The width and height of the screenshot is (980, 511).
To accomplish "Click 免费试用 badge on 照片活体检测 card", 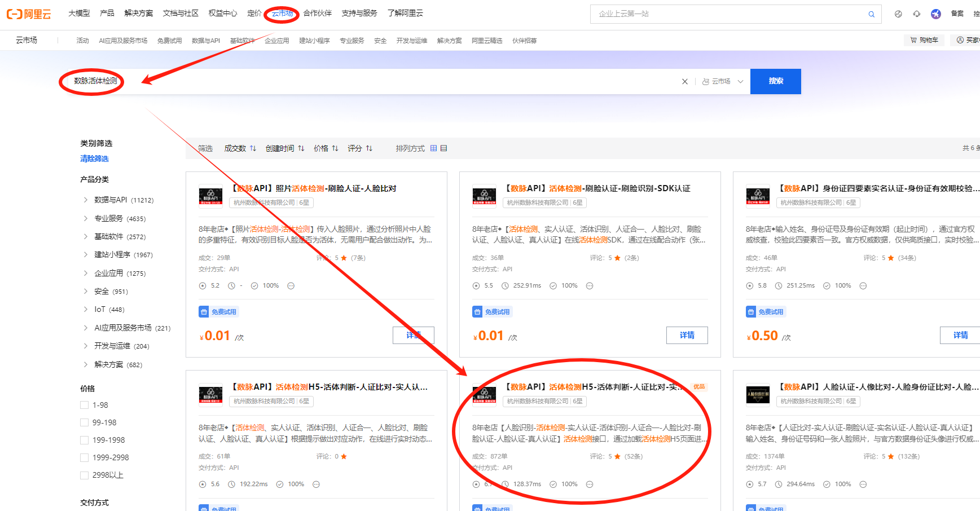I will click(218, 312).
